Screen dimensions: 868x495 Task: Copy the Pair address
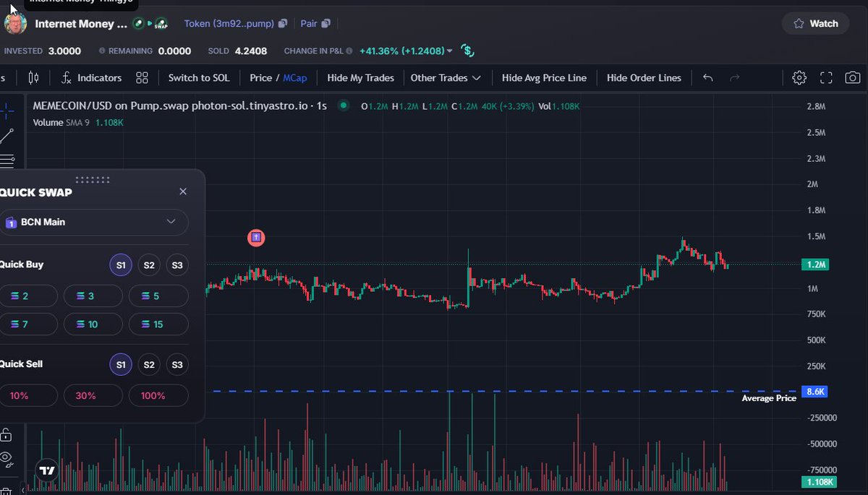coord(326,24)
